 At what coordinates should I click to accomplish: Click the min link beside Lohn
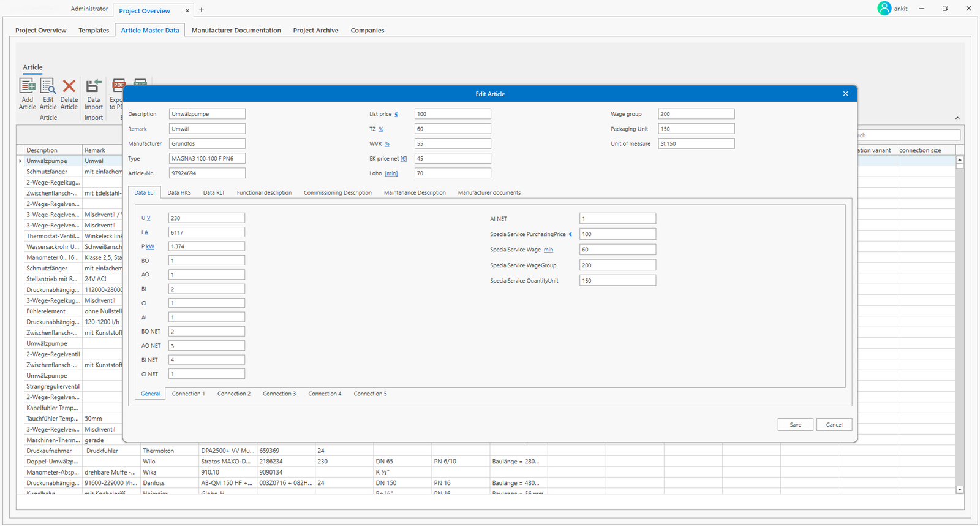tap(391, 174)
